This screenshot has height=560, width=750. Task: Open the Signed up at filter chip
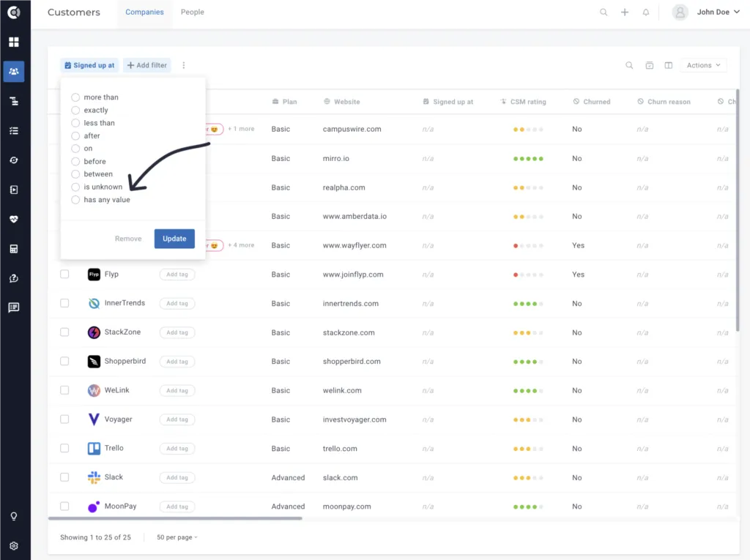[x=89, y=66]
